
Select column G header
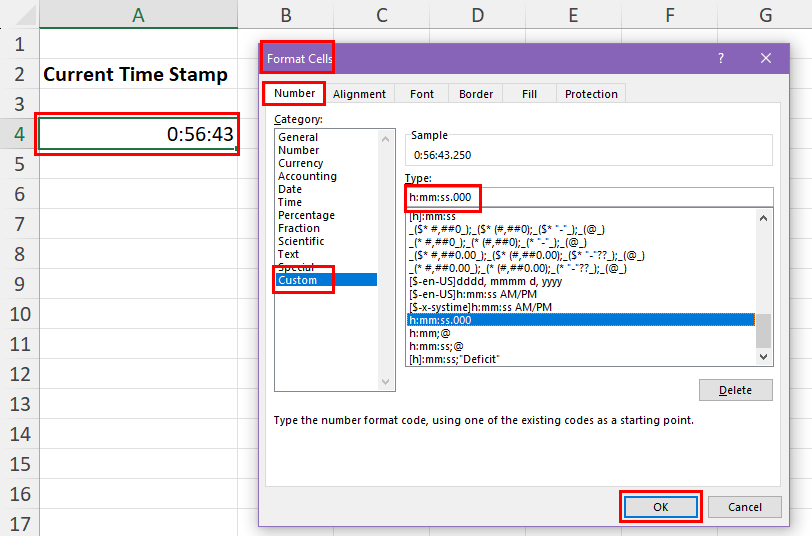click(765, 15)
